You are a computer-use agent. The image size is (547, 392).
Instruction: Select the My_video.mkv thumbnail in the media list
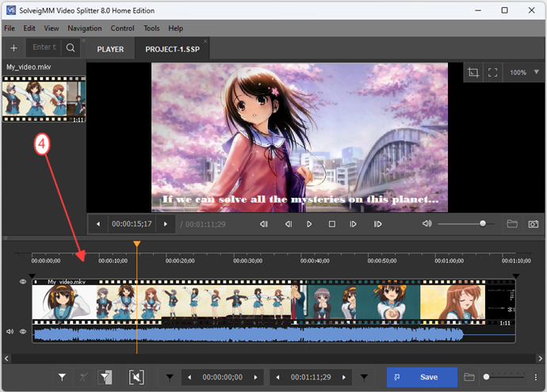coord(44,99)
